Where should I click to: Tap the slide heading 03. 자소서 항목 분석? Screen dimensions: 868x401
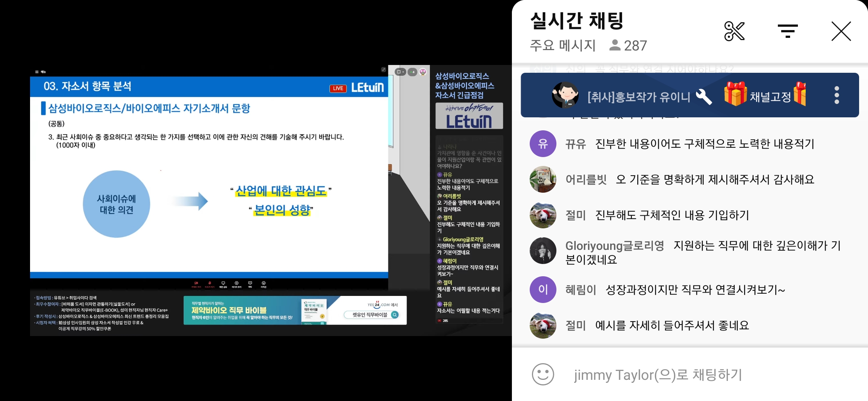pyautogui.click(x=88, y=86)
